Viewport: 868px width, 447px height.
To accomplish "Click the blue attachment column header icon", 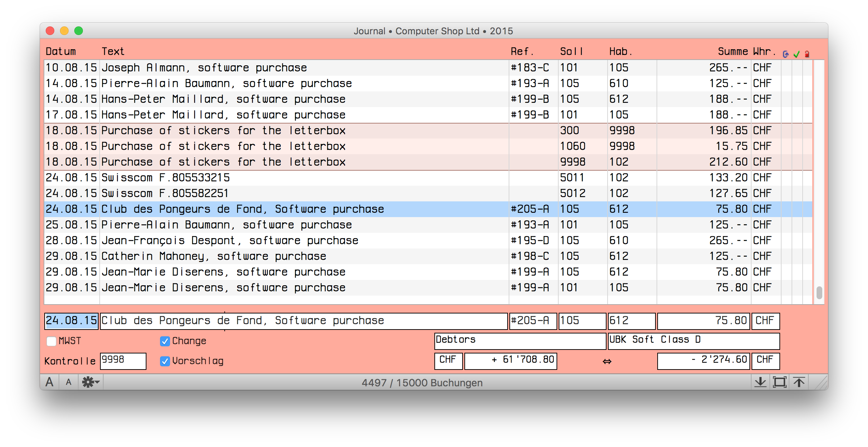I will pos(785,54).
